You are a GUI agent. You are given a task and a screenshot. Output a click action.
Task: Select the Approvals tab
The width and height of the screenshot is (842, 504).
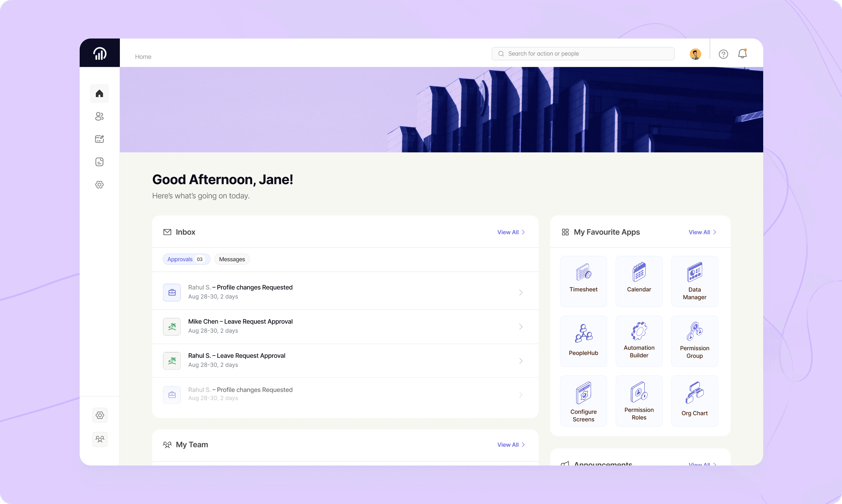[186, 259]
